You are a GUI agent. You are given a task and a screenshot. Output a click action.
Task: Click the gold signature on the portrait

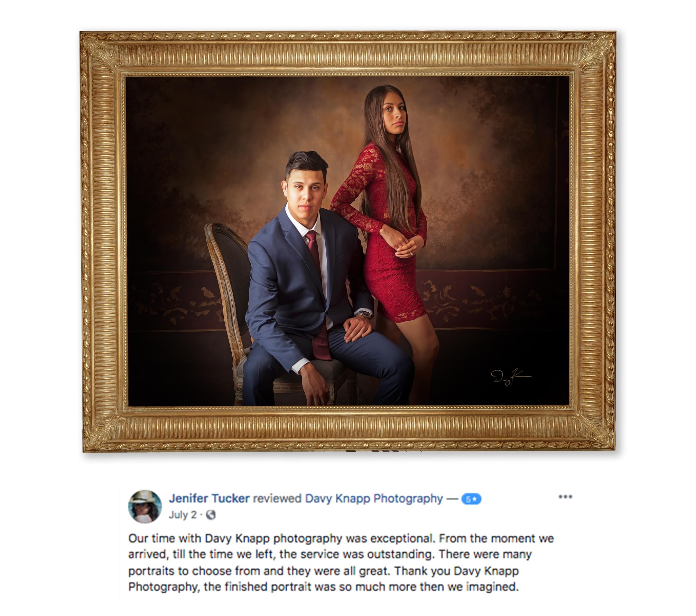click(x=511, y=376)
